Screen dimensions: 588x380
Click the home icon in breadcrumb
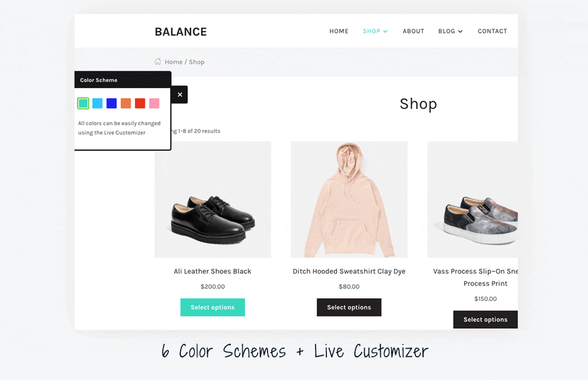click(x=158, y=62)
